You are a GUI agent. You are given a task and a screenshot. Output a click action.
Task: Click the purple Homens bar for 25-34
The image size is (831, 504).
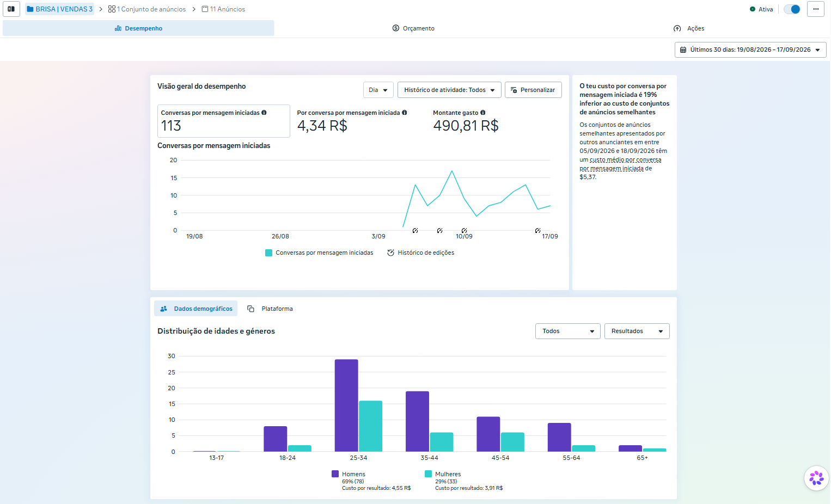click(346, 405)
